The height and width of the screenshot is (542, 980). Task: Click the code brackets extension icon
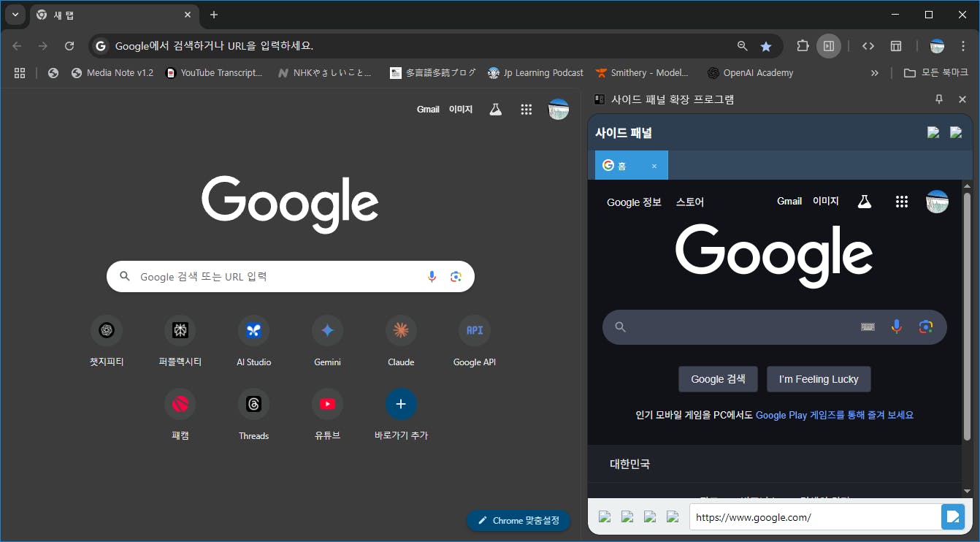tap(868, 46)
